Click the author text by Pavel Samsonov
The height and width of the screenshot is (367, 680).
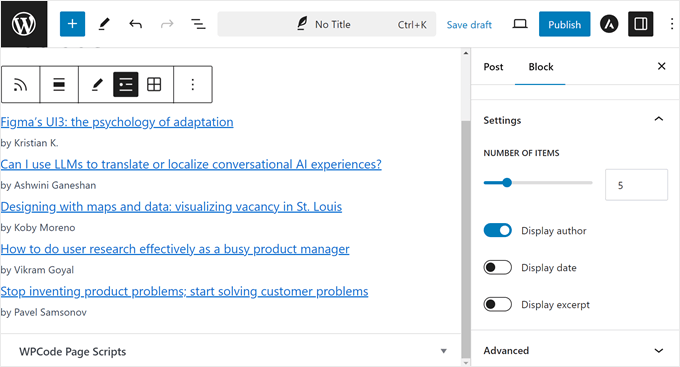(x=44, y=312)
